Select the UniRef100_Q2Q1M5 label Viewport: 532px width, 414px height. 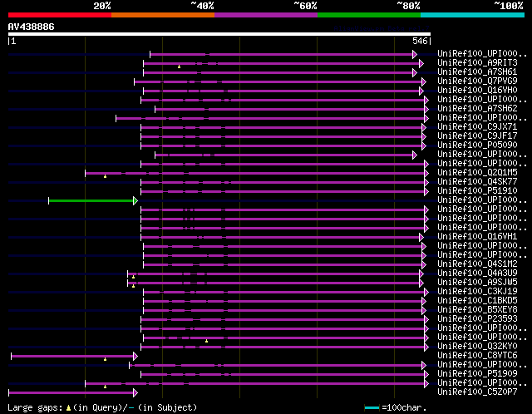click(477, 173)
